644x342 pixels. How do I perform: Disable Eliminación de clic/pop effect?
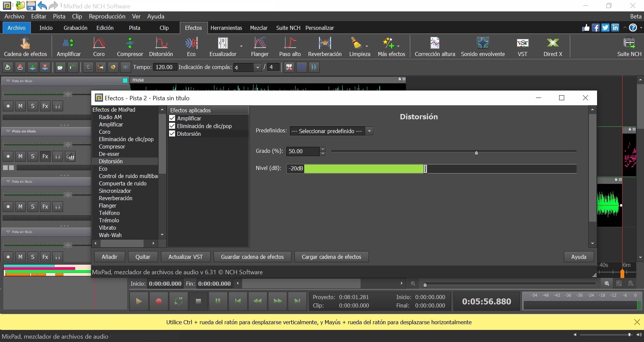(x=172, y=126)
